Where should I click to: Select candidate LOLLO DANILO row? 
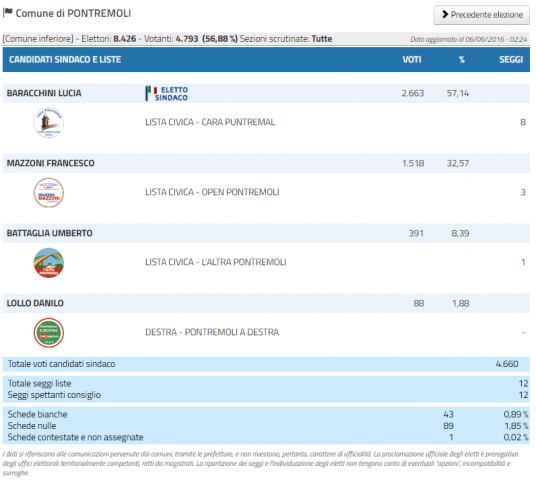[266, 303]
